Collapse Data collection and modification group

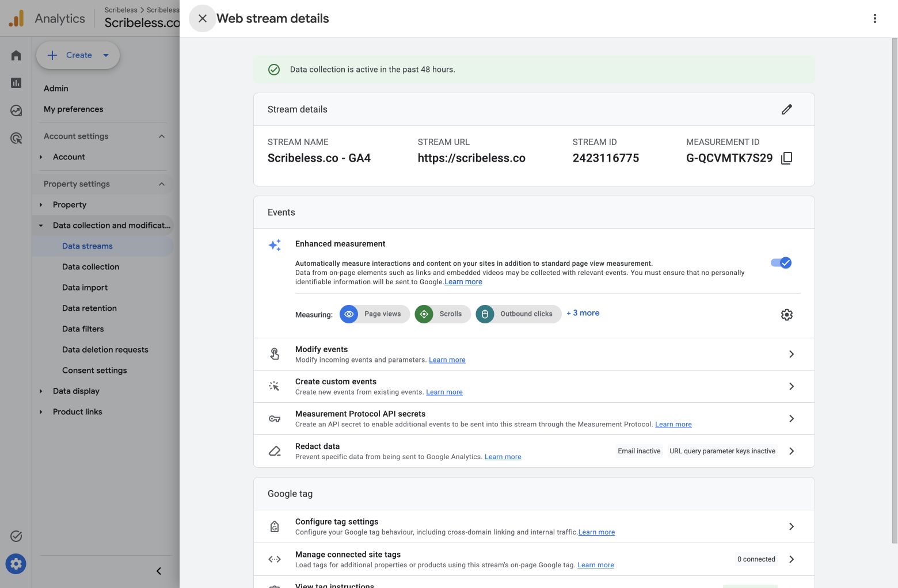point(41,226)
